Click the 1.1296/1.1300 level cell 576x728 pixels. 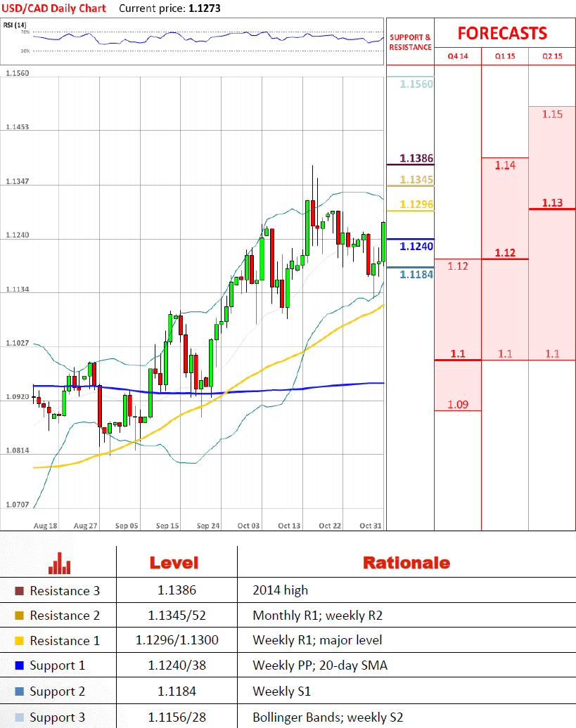pos(177,640)
